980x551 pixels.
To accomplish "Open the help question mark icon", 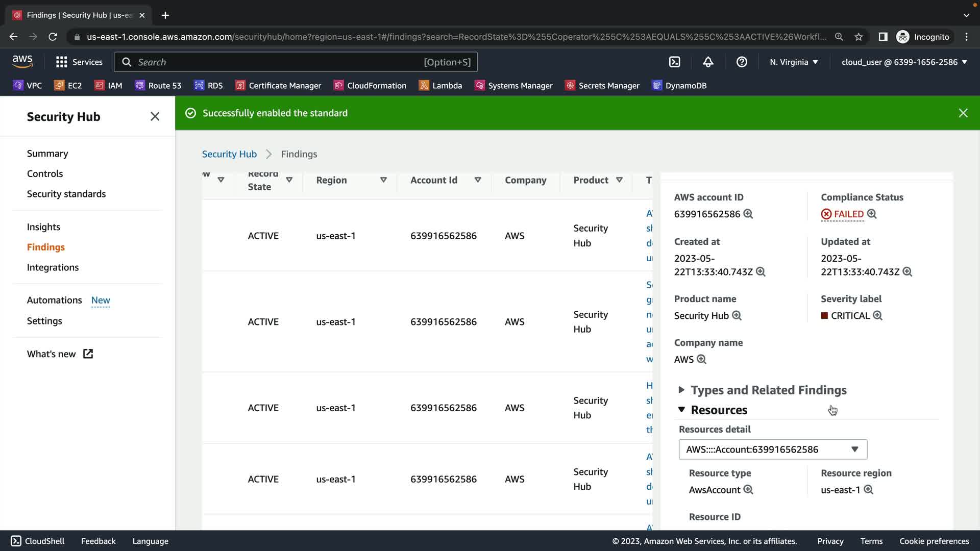I will click(x=742, y=62).
